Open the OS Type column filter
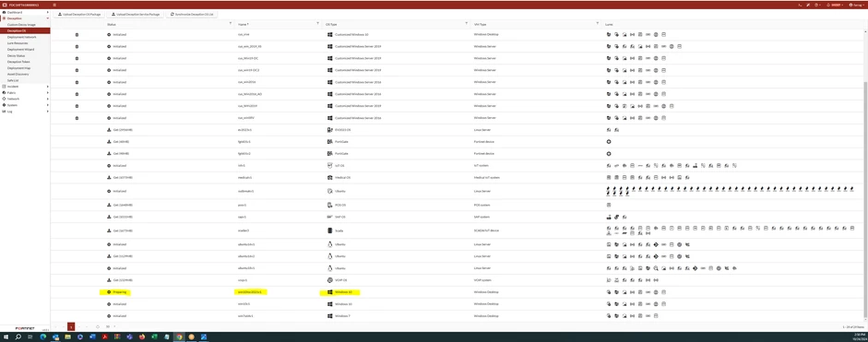The image size is (868, 342). click(466, 24)
